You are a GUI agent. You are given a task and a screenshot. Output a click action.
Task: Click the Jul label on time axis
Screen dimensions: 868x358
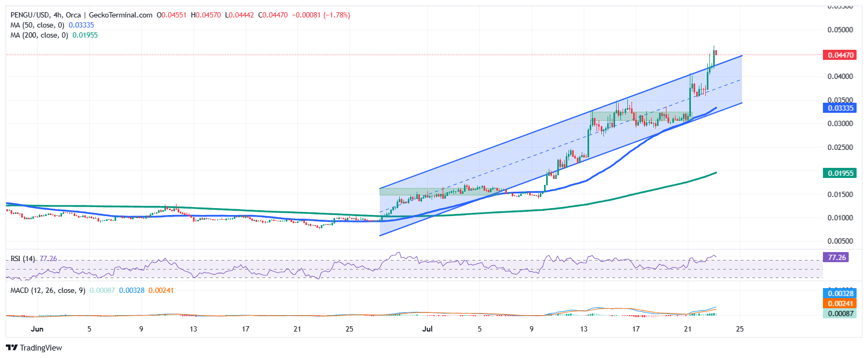pos(427,329)
